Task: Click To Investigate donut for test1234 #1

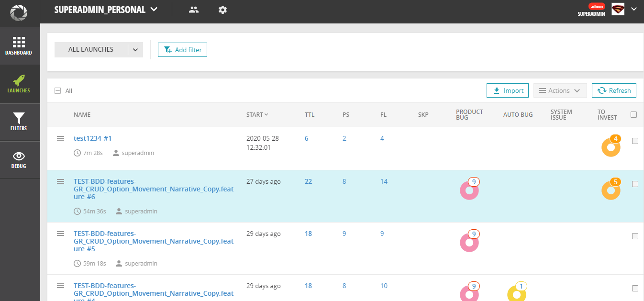Action: point(611,146)
